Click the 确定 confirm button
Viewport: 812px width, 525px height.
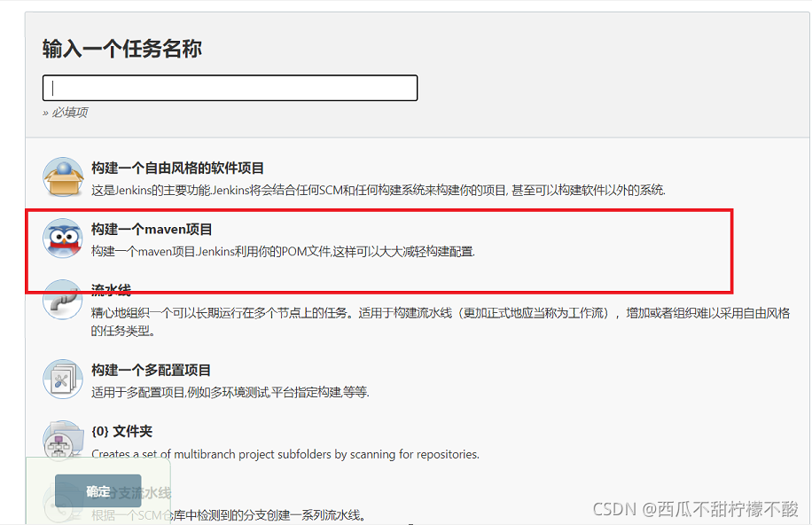tap(98, 491)
